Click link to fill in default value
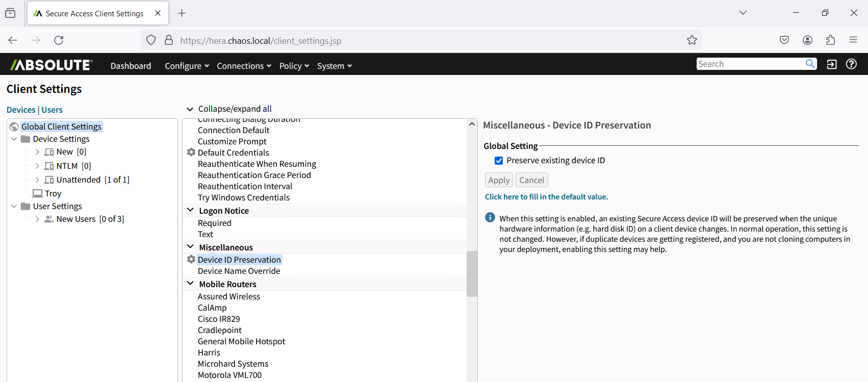The width and height of the screenshot is (868, 382). point(546,197)
